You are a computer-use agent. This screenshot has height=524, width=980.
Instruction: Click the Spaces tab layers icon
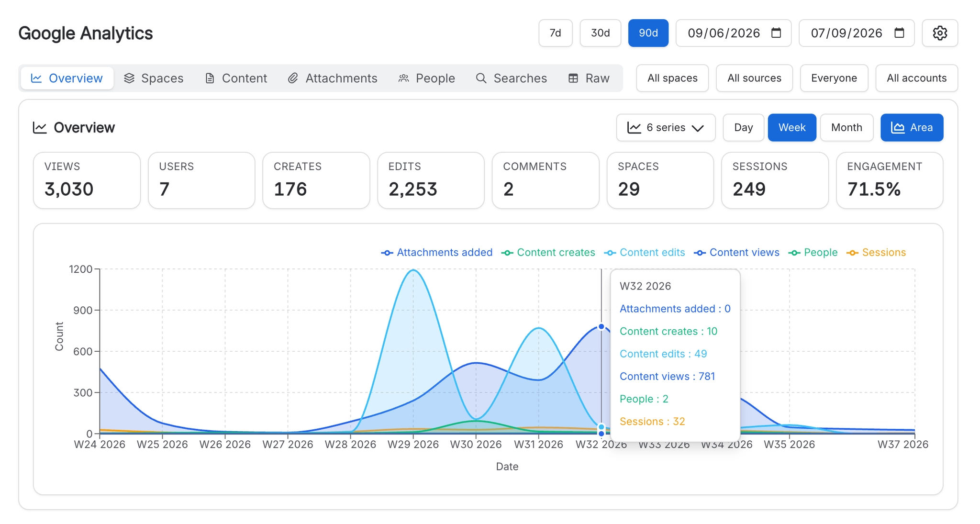tap(129, 78)
